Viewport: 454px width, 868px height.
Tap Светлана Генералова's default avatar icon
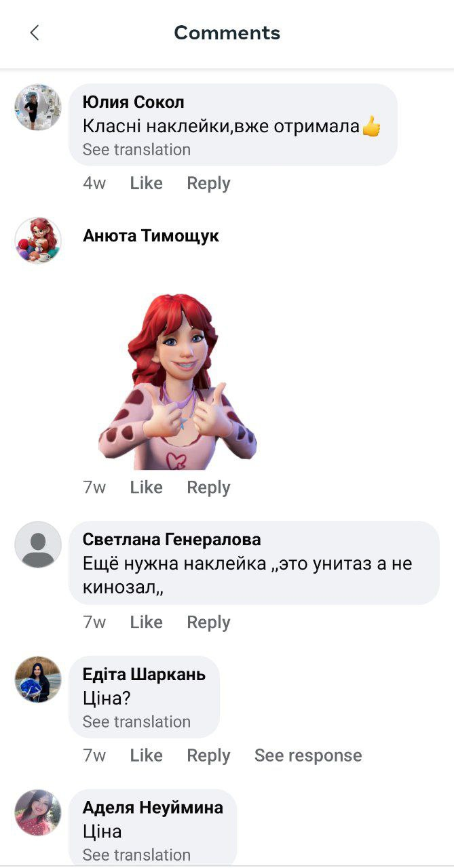tap(38, 545)
